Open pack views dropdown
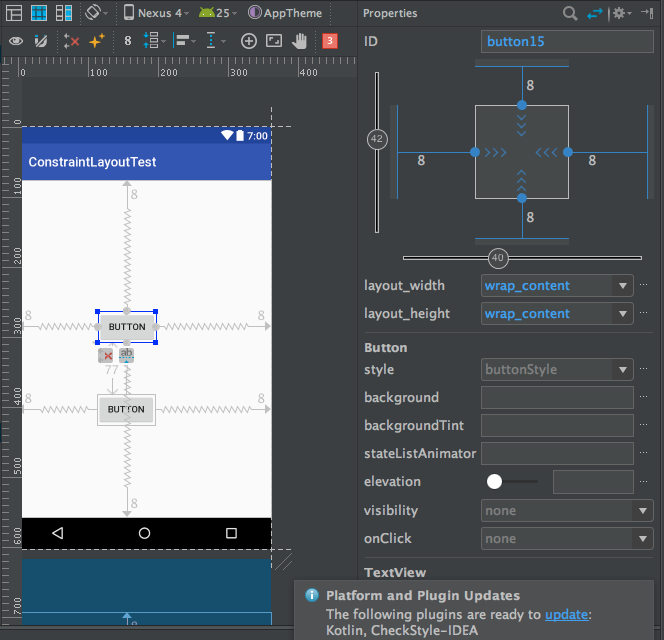The image size is (664, 640). click(x=154, y=41)
